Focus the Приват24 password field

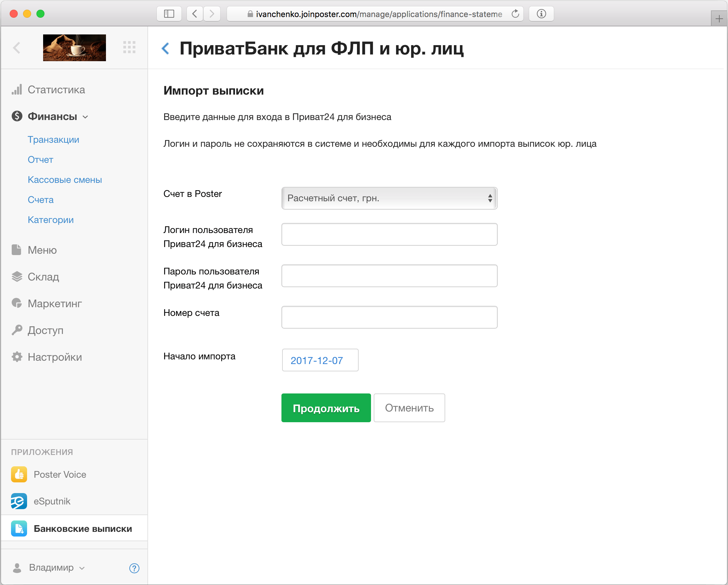pyautogui.click(x=389, y=276)
